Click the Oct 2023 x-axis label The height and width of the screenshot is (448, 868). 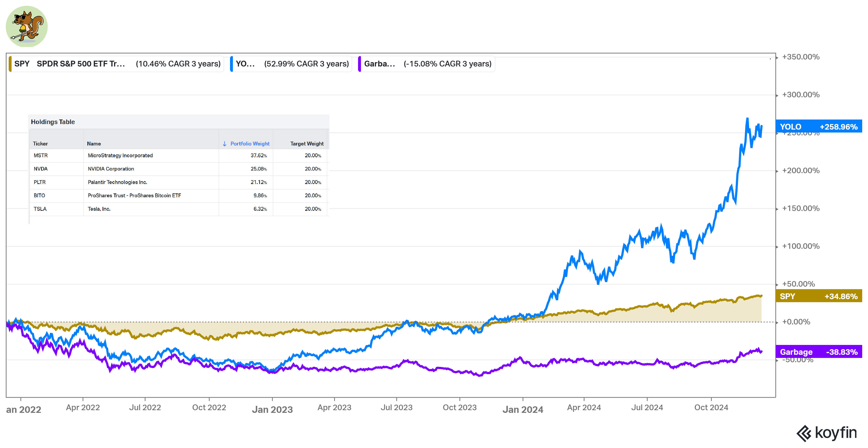click(x=460, y=408)
